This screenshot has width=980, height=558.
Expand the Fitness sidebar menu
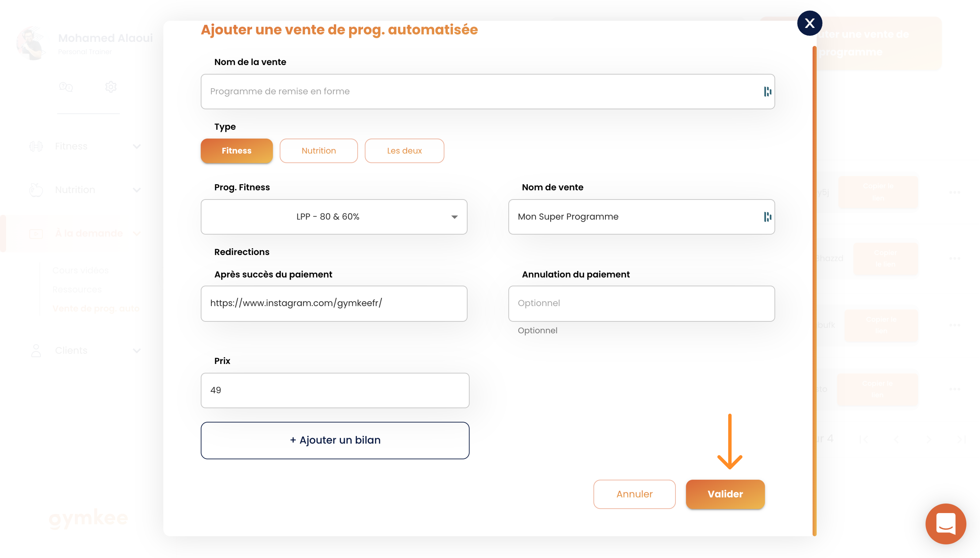coord(137,146)
